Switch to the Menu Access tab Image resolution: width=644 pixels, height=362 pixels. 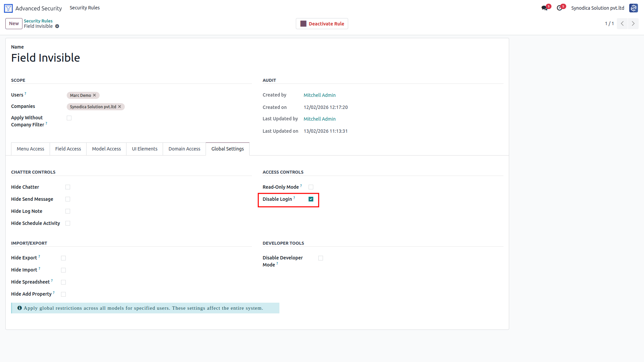pyautogui.click(x=31, y=149)
